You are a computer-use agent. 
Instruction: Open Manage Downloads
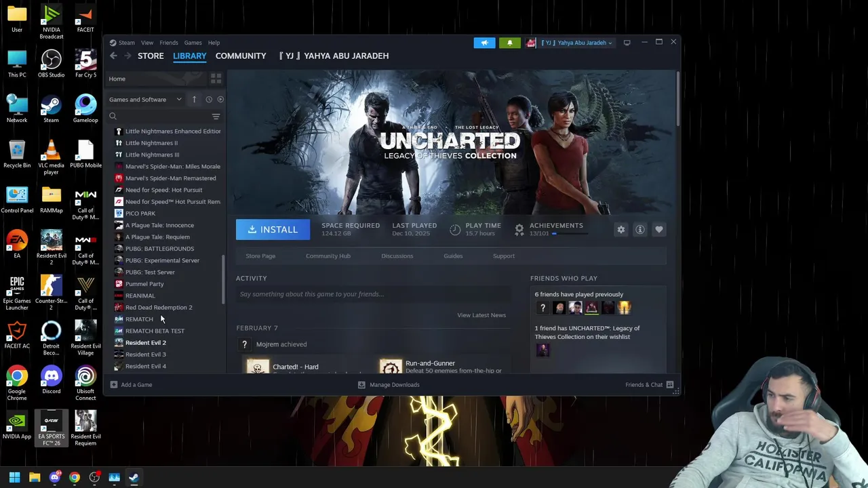[x=389, y=385]
